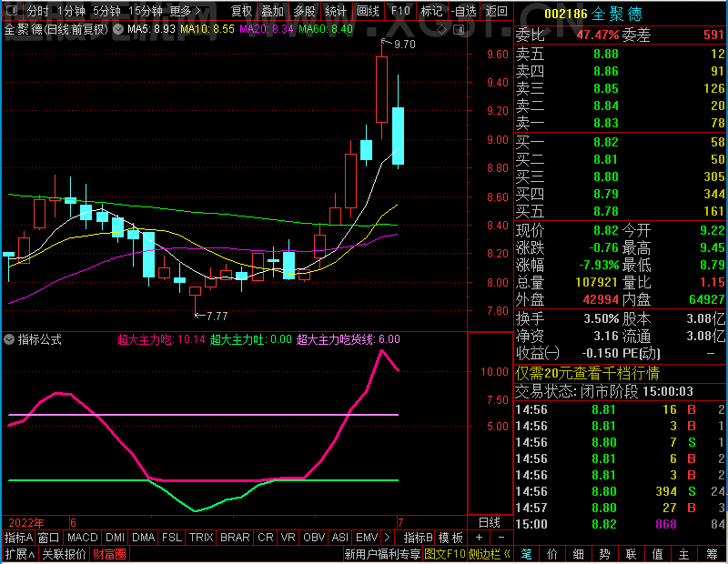Open 图文F10 info page
This screenshot has width=728, height=564.
tap(445, 554)
